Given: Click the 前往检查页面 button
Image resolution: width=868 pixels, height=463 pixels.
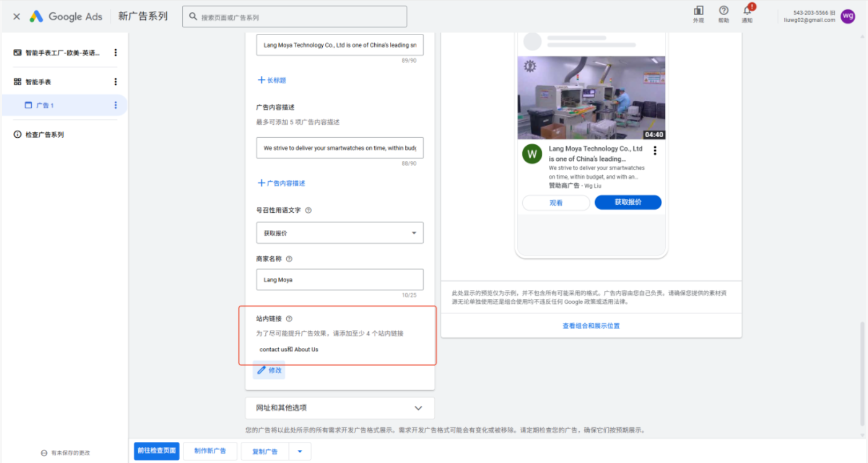Looking at the screenshot, I should (x=157, y=451).
